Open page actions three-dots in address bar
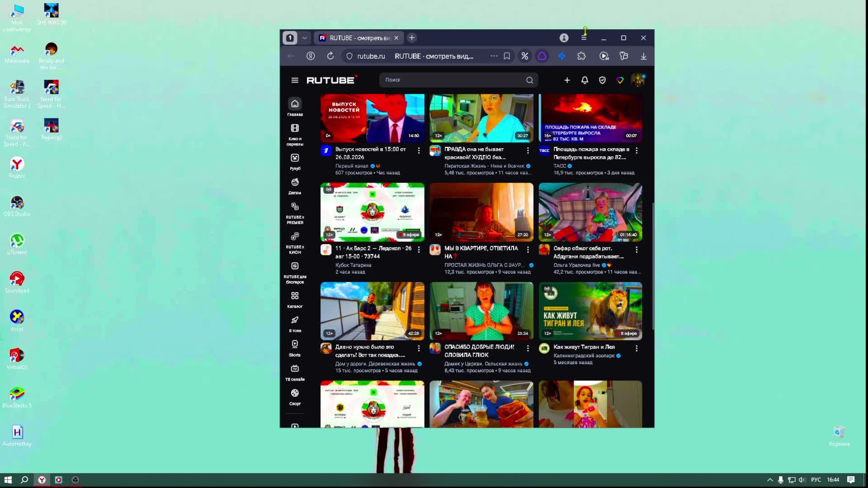The width and height of the screenshot is (868, 488). (494, 56)
